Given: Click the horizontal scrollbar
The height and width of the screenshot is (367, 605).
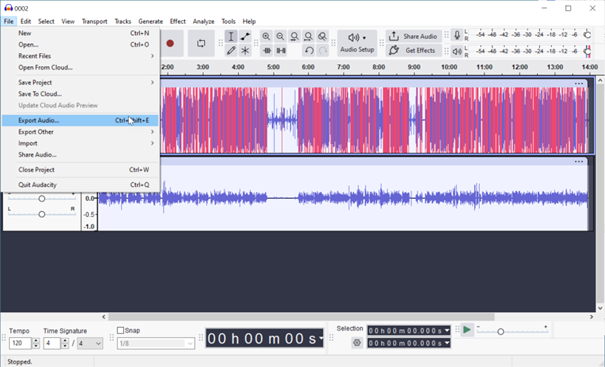Looking at the screenshot, I should 301,317.
